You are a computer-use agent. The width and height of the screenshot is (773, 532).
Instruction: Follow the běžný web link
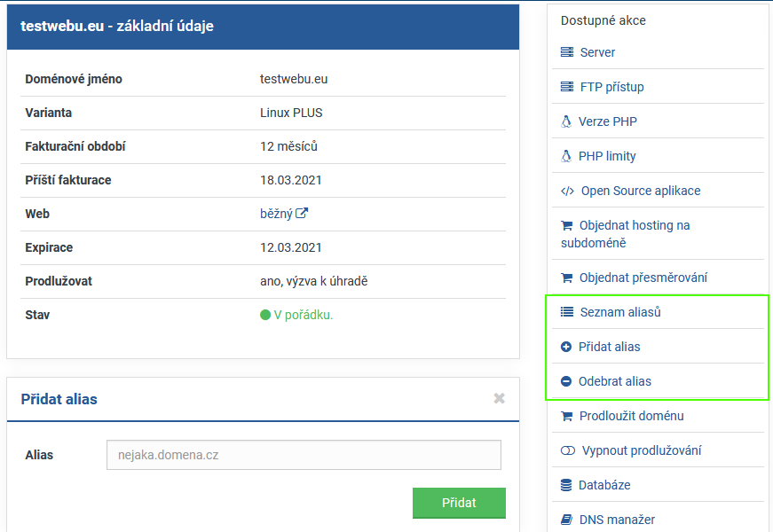276,214
